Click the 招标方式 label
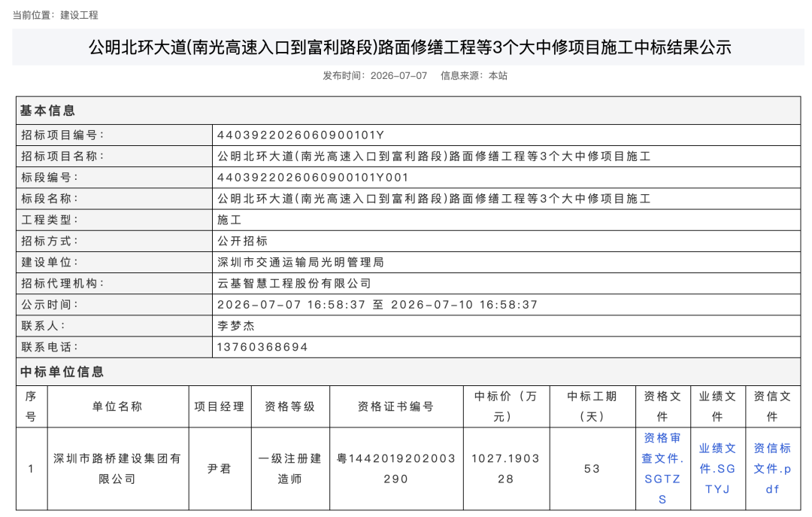This screenshot has width=812, height=517. pos(49,241)
